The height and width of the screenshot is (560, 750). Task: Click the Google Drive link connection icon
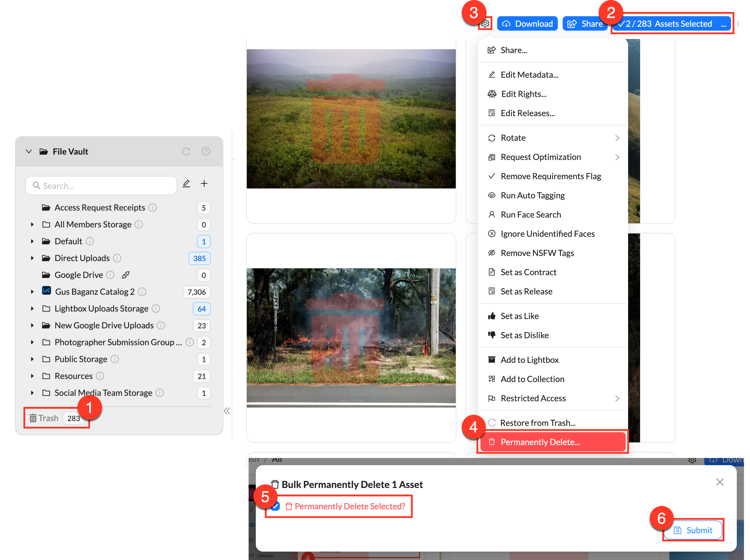point(126,275)
